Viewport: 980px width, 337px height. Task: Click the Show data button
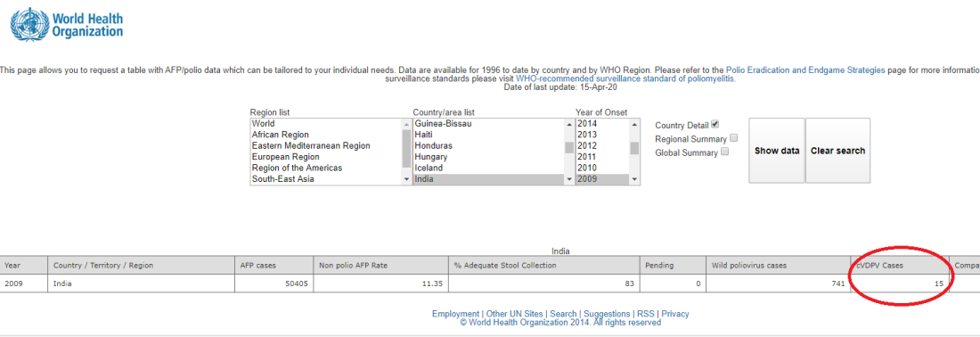(x=777, y=151)
